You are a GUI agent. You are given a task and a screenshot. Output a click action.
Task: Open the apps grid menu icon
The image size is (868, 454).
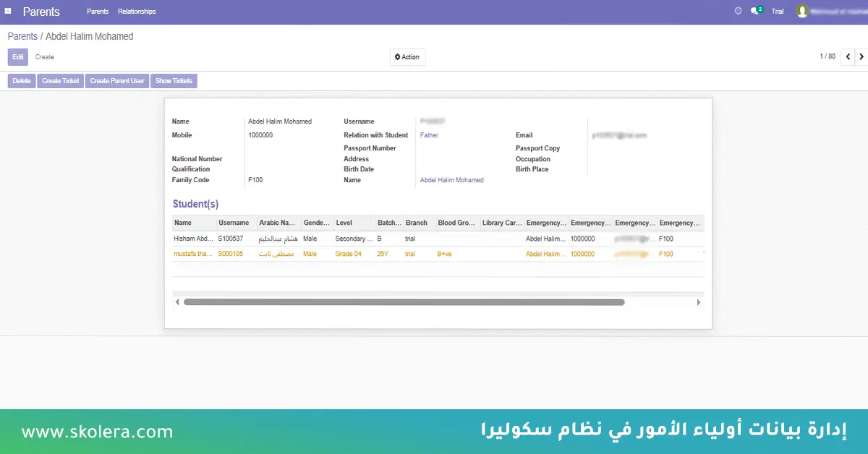click(8, 12)
